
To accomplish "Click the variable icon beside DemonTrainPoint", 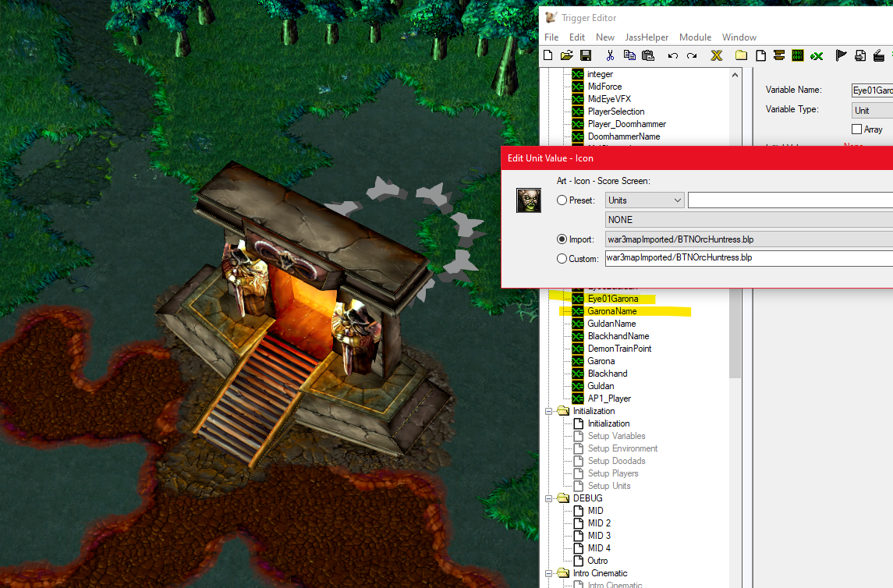I will 577,349.
